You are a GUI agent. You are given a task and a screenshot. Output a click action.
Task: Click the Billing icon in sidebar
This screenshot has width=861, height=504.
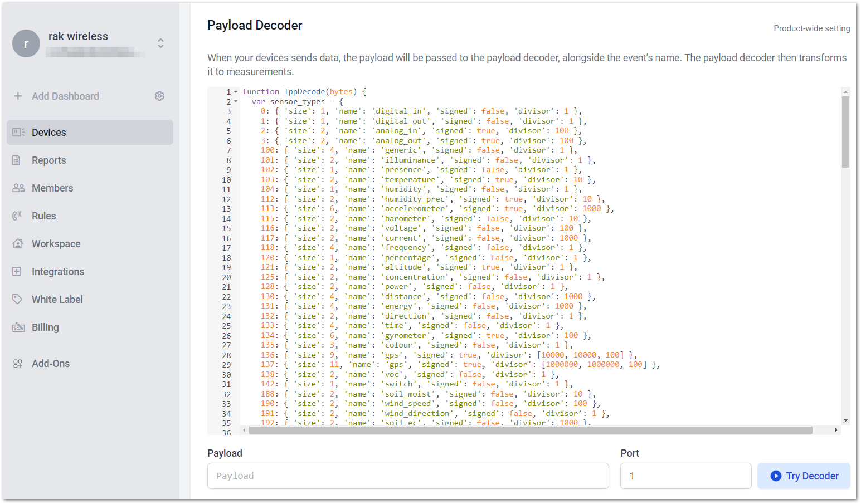(x=18, y=327)
